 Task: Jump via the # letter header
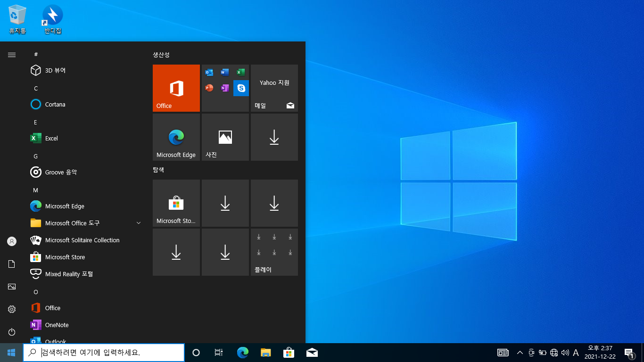point(36,54)
